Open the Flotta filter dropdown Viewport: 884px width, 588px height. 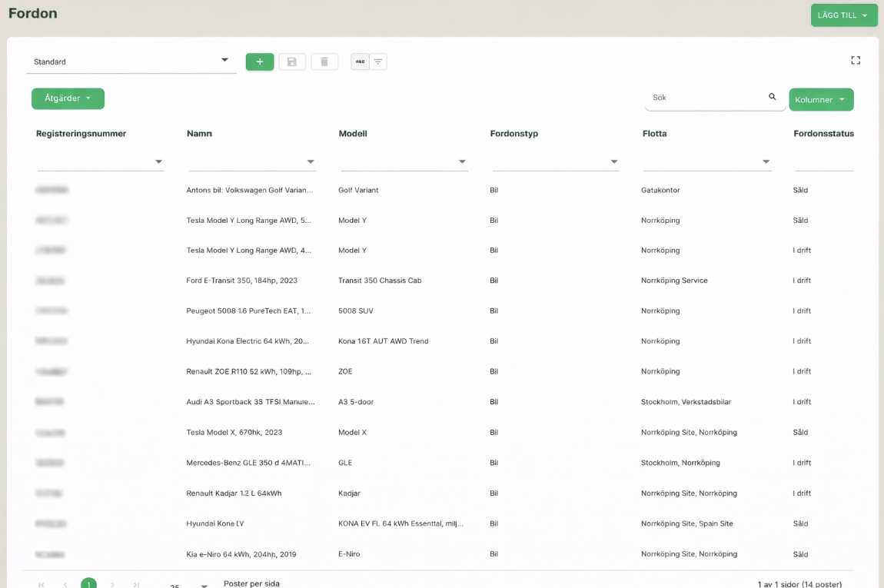(766, 162)
